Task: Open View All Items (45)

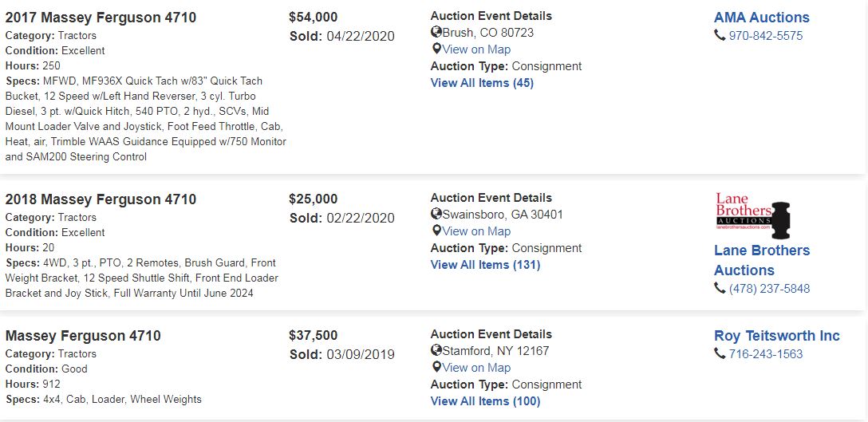Action: pyautogui.click(x=482, y=83)
